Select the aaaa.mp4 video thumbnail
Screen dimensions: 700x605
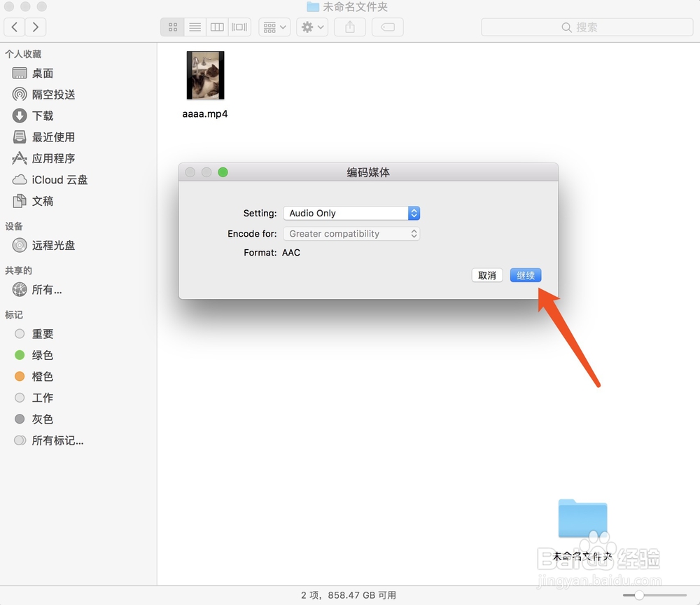tap(204, 74)
